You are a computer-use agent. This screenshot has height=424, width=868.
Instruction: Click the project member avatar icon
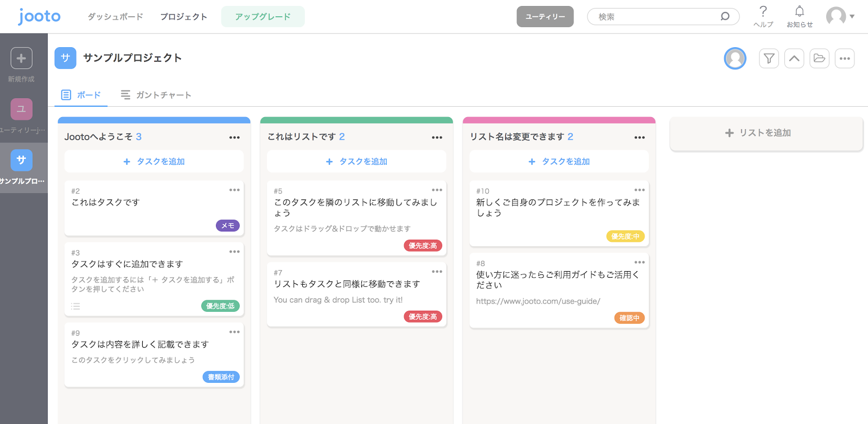tap(735, 59)
